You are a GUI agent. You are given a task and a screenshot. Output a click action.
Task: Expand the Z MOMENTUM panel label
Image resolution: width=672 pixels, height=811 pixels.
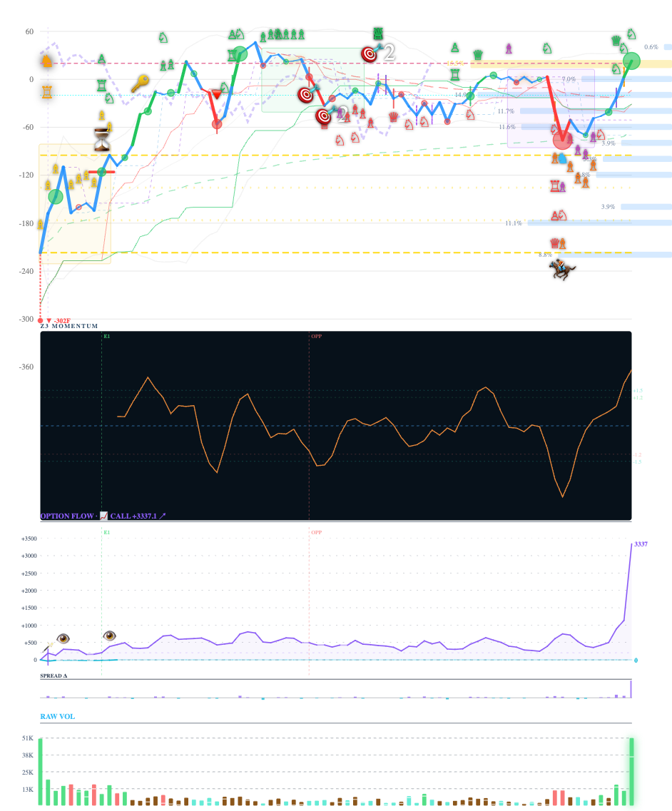tap(68, 325)
